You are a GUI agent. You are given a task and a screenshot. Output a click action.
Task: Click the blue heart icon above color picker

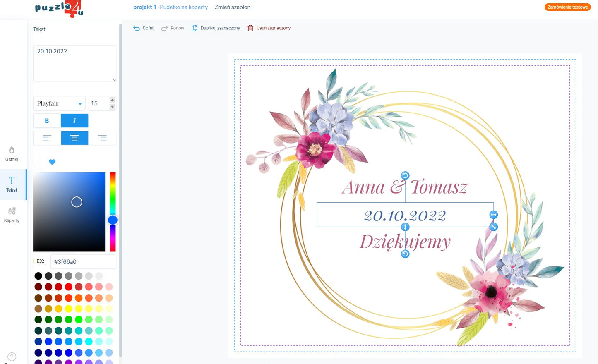tap(52, 162)
